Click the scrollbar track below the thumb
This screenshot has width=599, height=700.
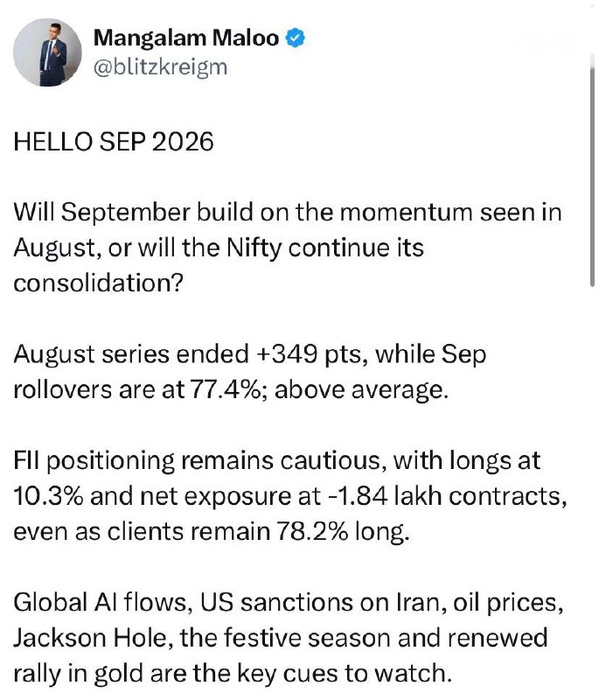click(x=592, y=491)
